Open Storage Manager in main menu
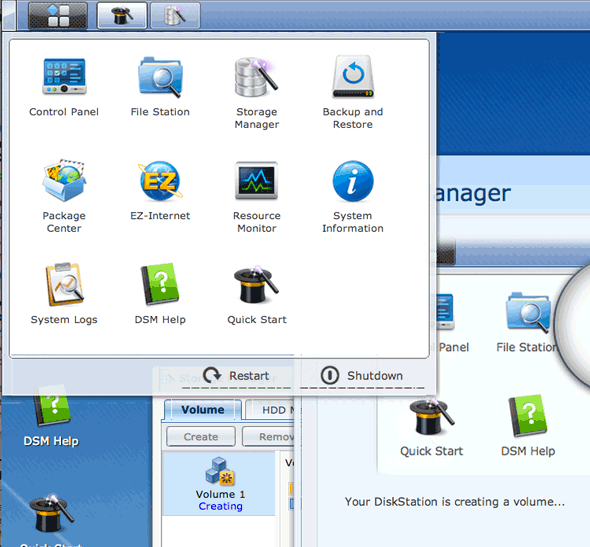 pos(257,93)
